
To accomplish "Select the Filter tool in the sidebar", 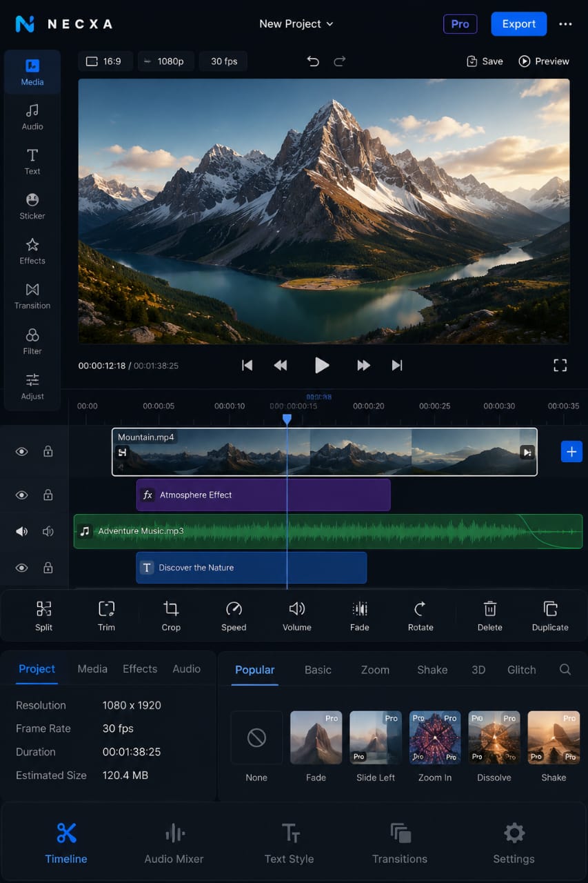I will tap(32, 341).
